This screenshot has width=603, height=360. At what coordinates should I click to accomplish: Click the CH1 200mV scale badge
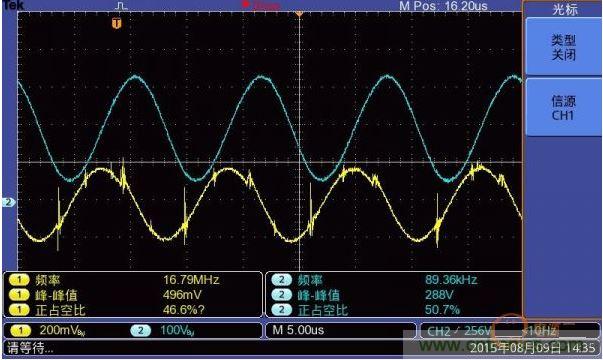[20, 330]
